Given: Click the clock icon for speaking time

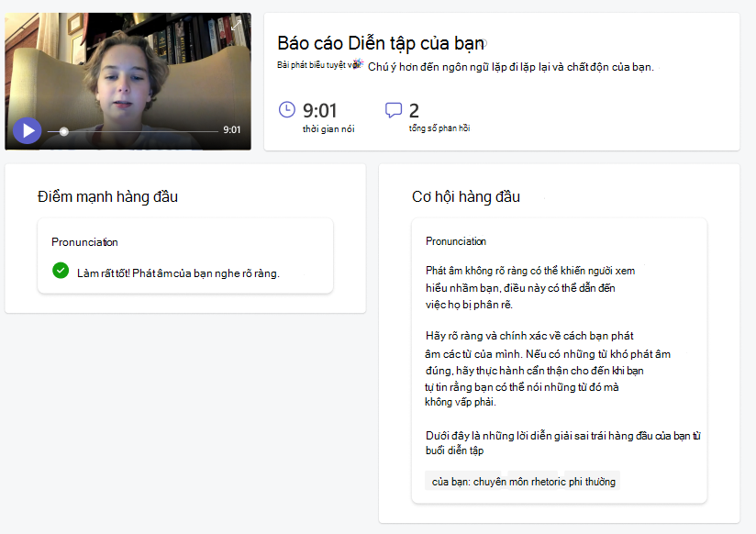Looking at the screenshot, I should click(287, 109).
